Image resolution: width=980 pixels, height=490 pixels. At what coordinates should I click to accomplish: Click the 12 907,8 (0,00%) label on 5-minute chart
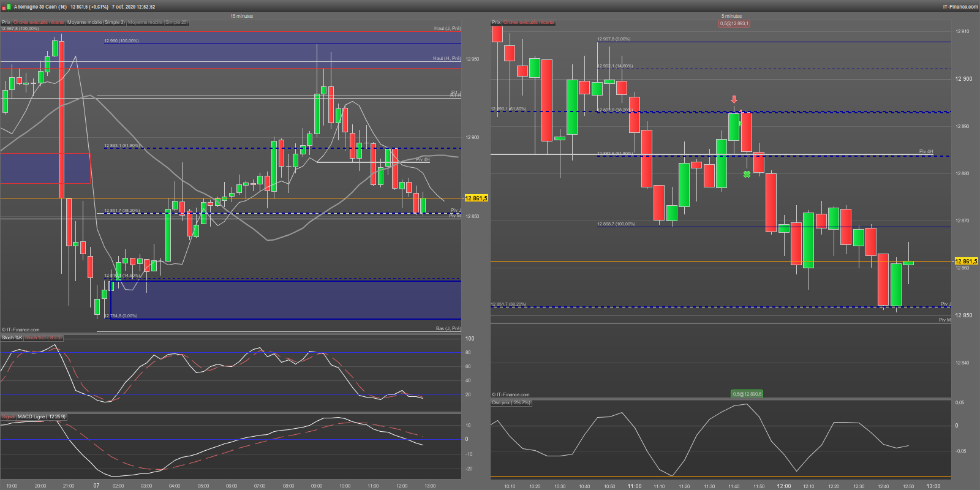[614, 39]
